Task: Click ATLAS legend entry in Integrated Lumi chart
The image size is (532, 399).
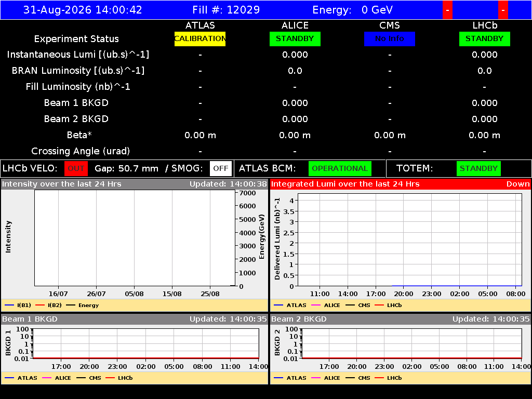Action: point(290,305)
